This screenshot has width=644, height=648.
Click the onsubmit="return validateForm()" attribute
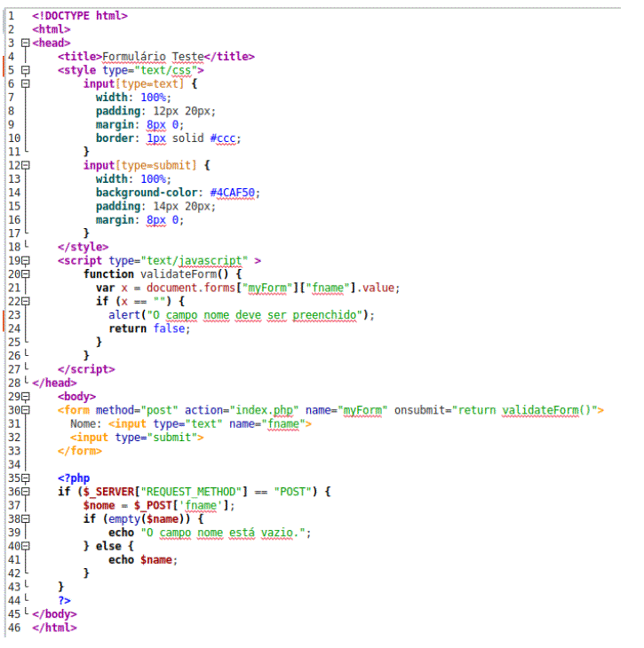coord(496,410)
